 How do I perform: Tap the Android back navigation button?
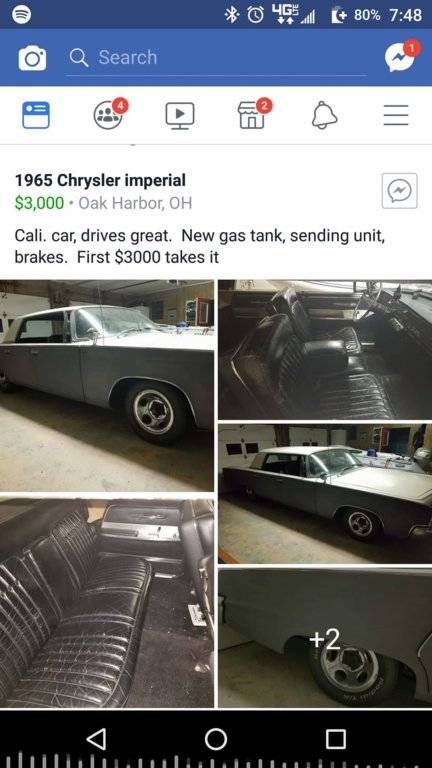96,739
